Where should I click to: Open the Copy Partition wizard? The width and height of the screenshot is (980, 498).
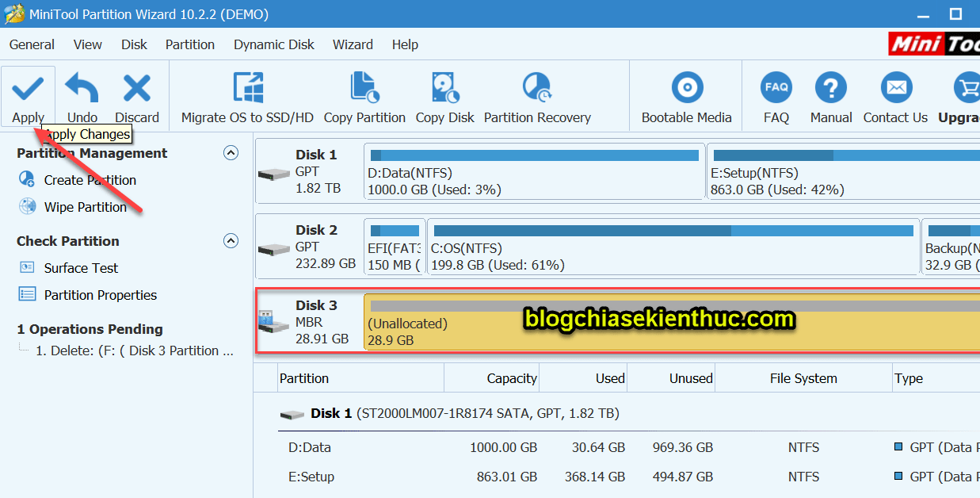point(364,97)
